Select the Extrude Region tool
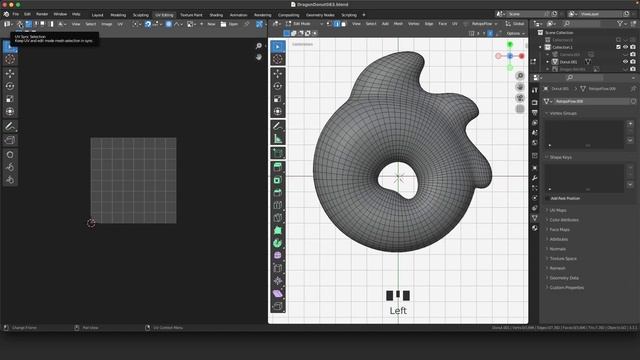Viewport: 640px width, 360px height. coord(278,167)
